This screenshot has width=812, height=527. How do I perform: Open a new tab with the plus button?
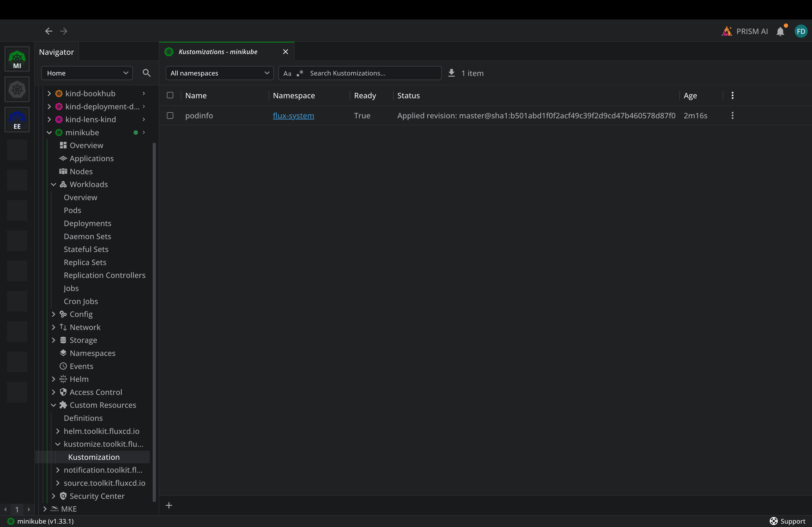(x=169, y=506)
